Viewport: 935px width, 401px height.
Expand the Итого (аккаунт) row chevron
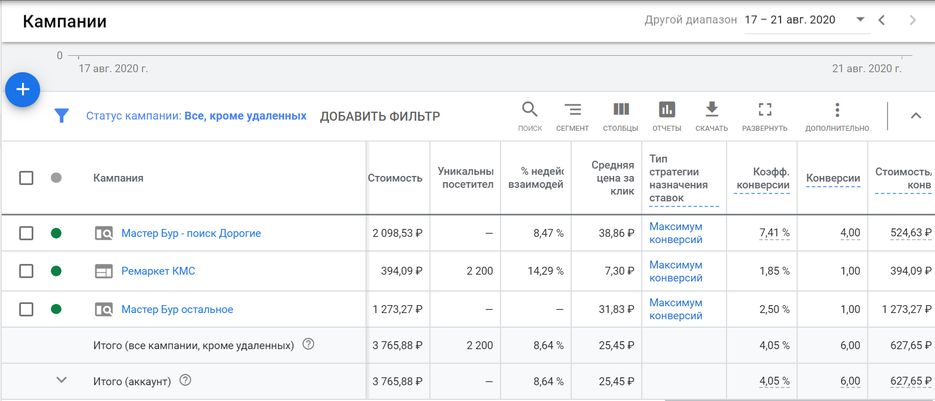[61, 380]
